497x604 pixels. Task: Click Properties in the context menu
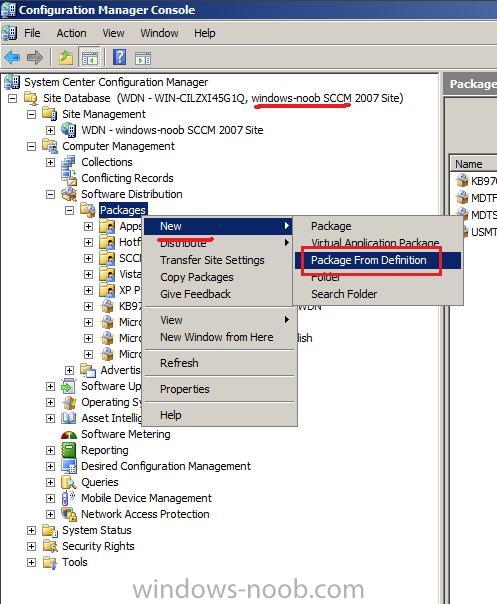click(x=185, y=389)
